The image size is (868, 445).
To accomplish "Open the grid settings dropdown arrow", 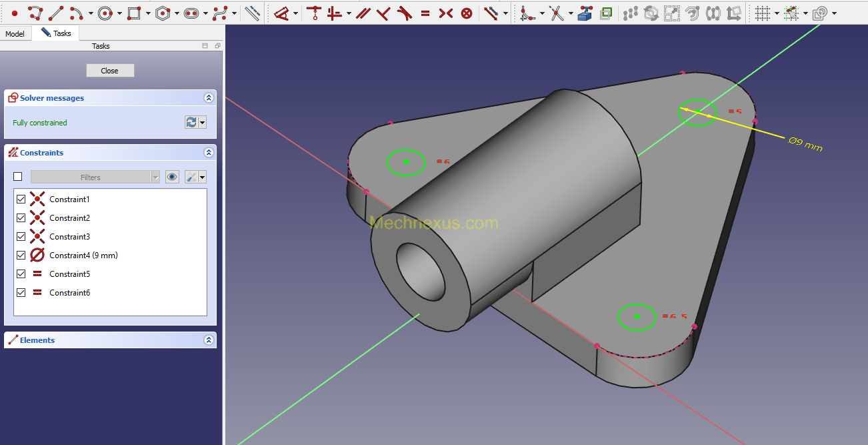I will tap(777, 13).
